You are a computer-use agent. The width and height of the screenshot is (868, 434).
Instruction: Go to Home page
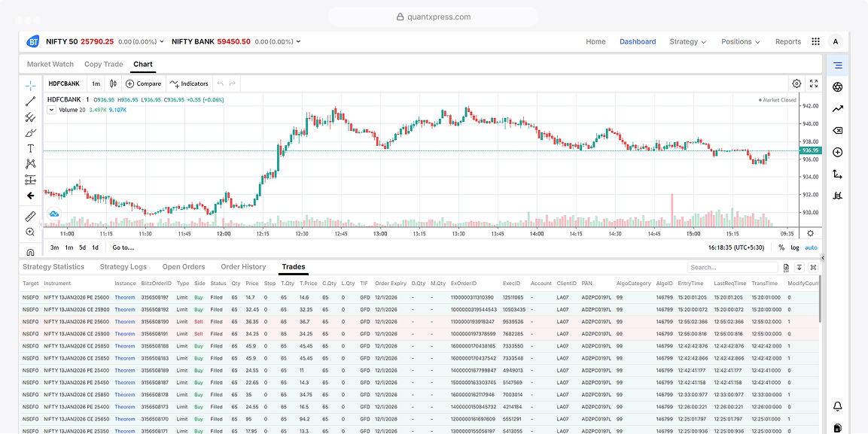coord(595,41)
